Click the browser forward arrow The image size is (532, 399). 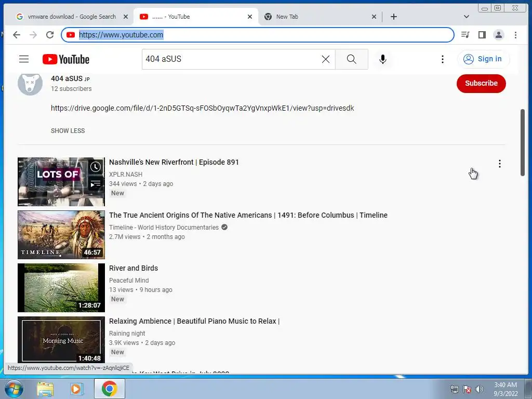(x=33, y=35)
